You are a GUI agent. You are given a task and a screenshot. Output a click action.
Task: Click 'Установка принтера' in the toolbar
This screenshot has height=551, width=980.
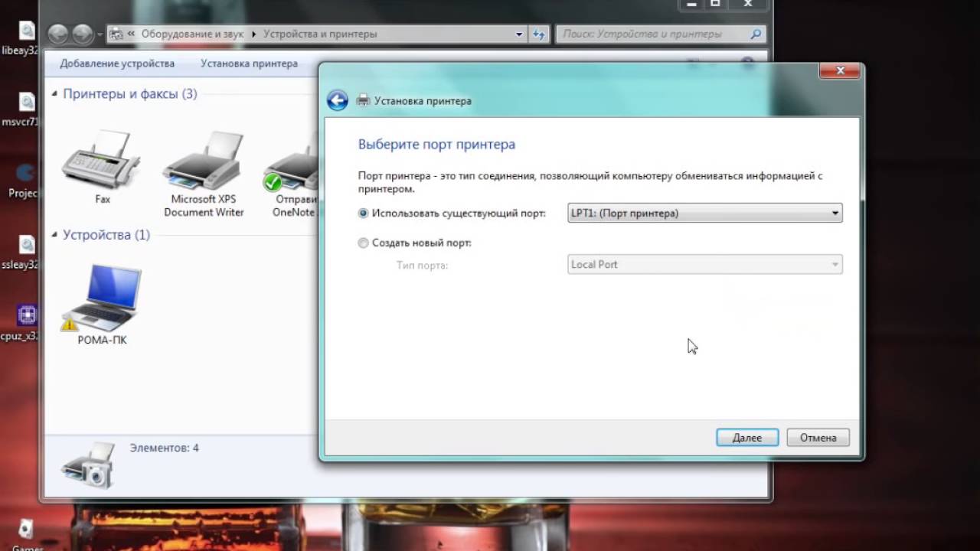pos(249,64)
